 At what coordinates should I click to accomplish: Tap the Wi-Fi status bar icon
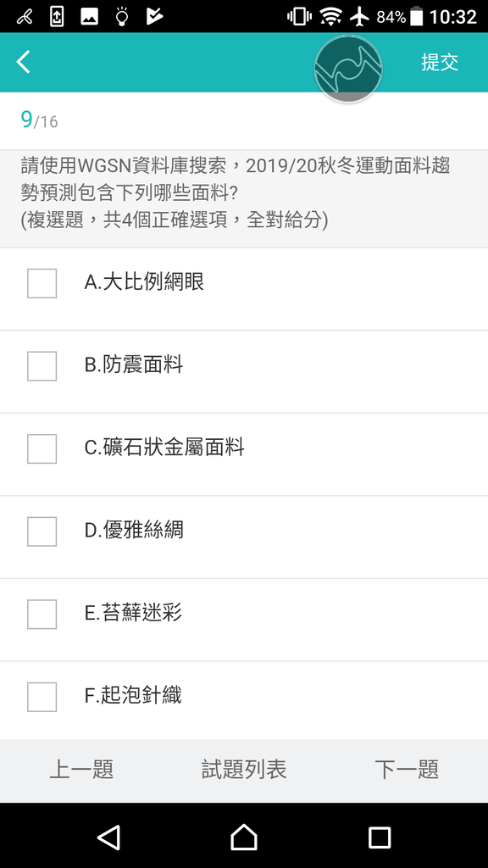click(330, 17)
